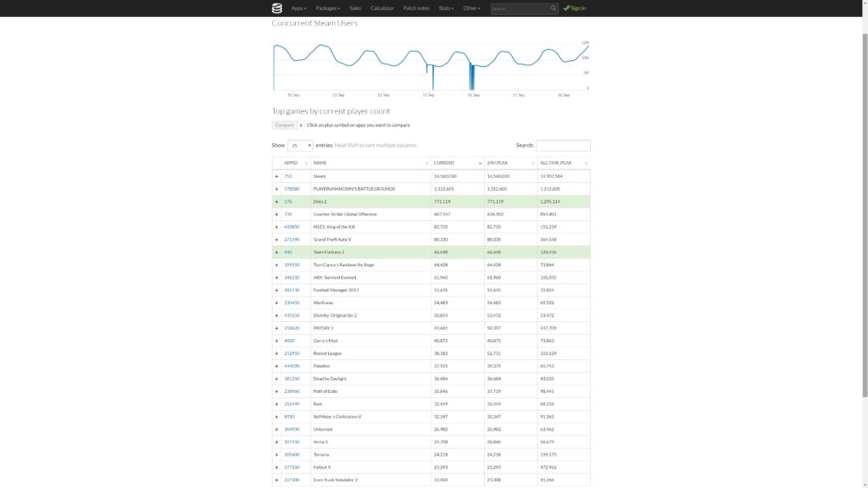Click the plus icon beside Rocket League
The width and height of the screenshot is (868, 488).
(x=276, y=353)
